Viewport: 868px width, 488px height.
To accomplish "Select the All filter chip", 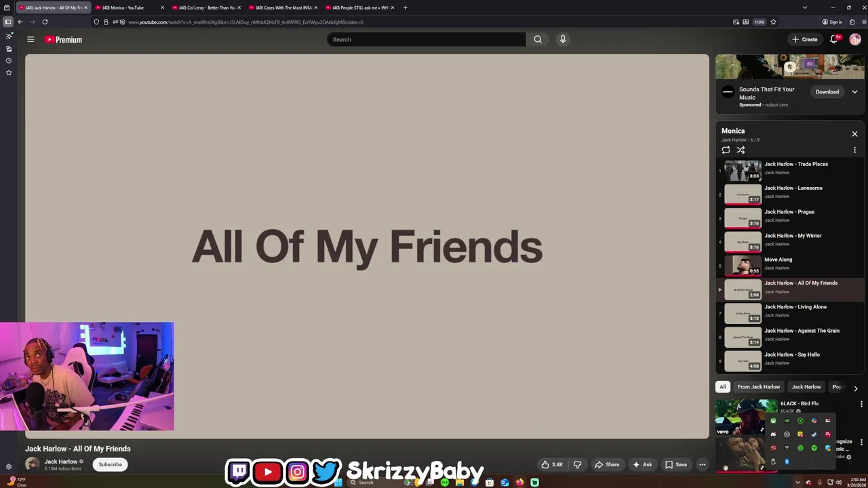I will coord(723,387).
